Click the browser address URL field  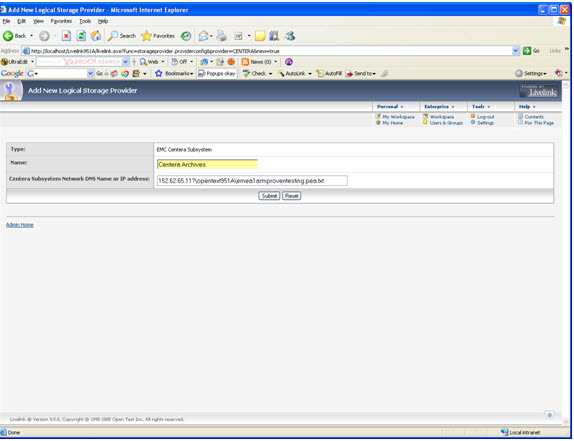click(267, 51)
